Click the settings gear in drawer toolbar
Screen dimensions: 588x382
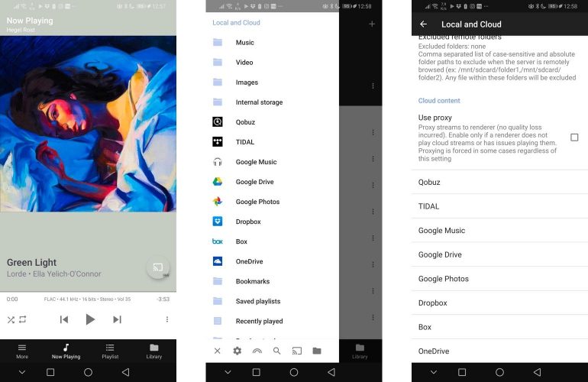(x=237, y=351)
